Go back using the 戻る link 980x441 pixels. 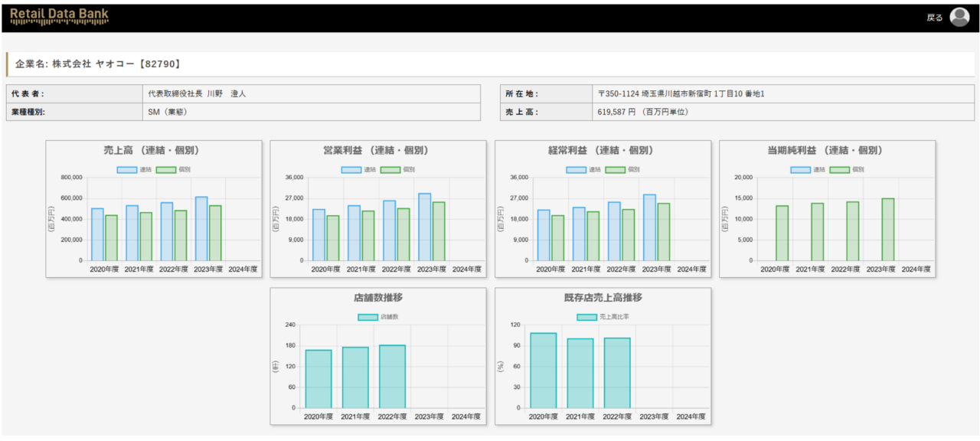click(934, 18)
